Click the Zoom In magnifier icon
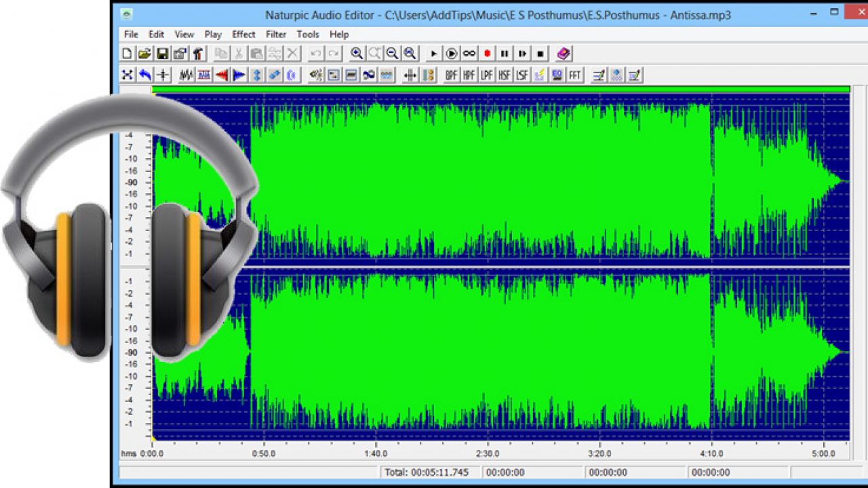 coord(357,54)
